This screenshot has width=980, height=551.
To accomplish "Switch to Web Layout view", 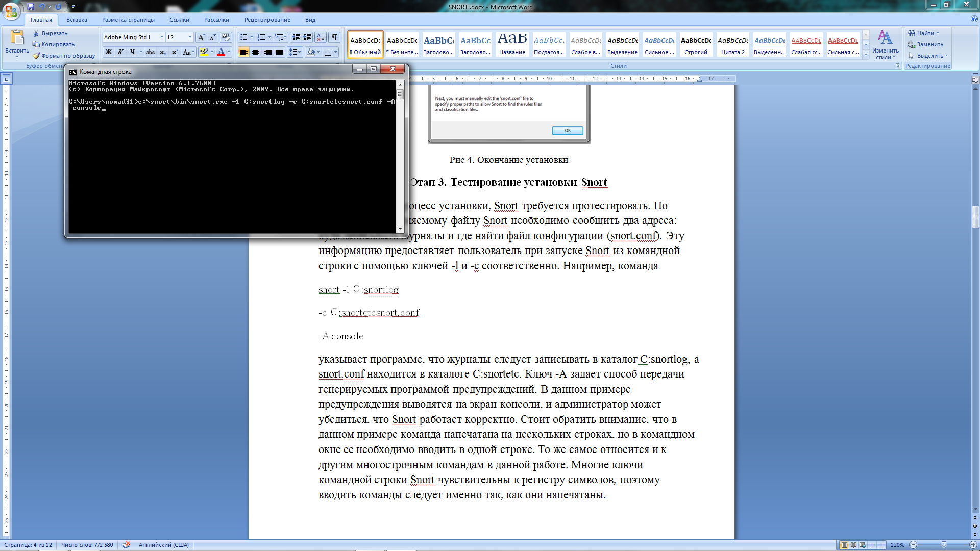I will click(x=863, y=545).
